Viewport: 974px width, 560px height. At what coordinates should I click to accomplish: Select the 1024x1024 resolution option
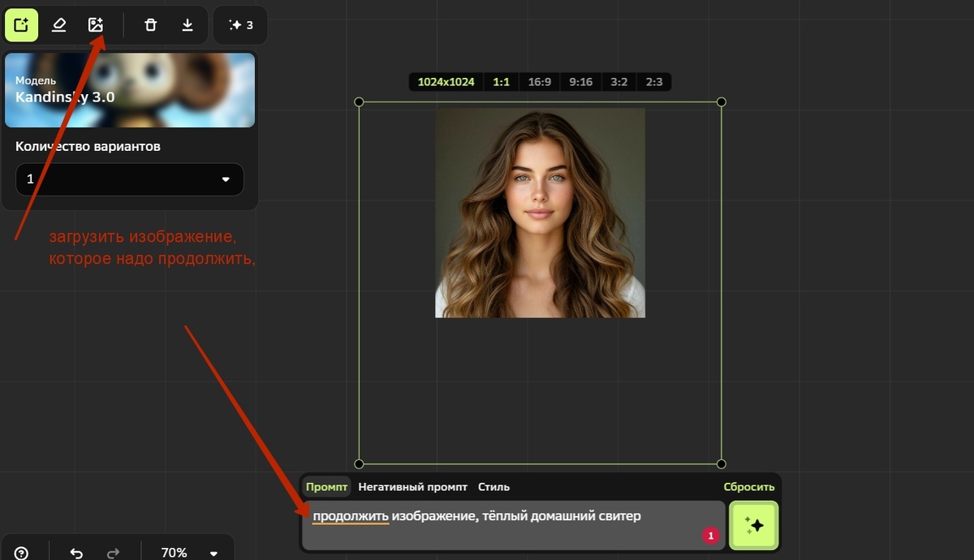tap(446, 82)
